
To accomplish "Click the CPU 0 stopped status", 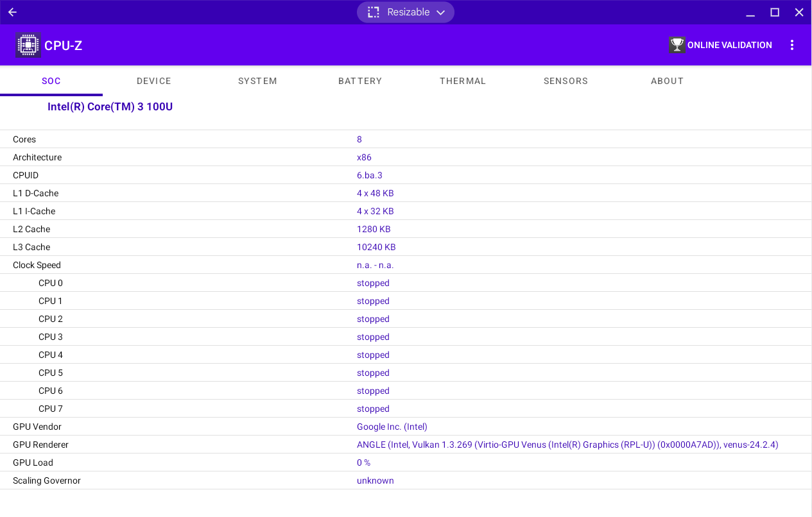I will (x=373, y=283).
